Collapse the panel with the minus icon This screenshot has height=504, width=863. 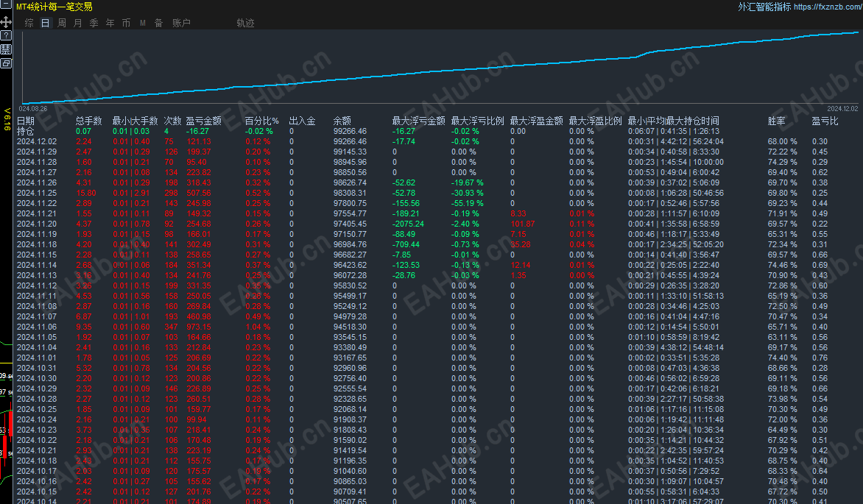(x=5, y=4)
